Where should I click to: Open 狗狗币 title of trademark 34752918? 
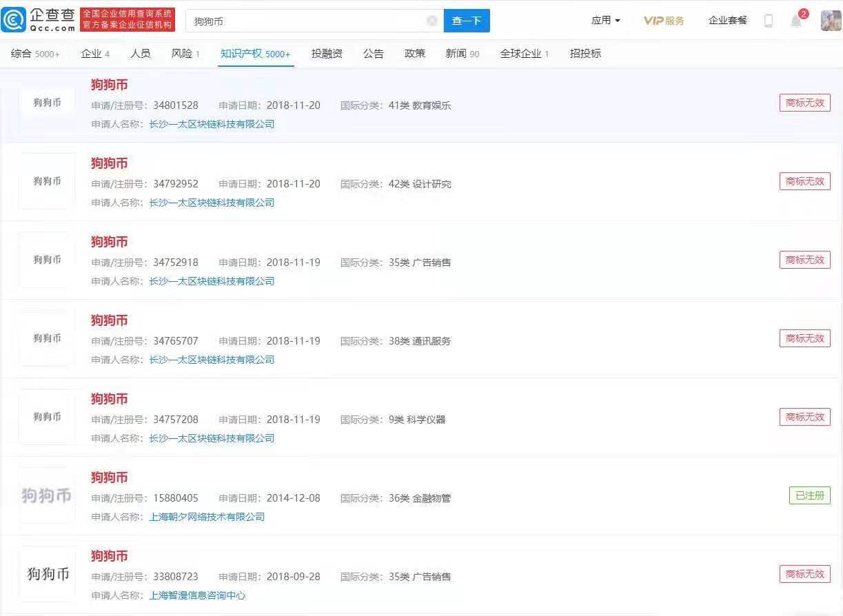(x=110, y=243)
